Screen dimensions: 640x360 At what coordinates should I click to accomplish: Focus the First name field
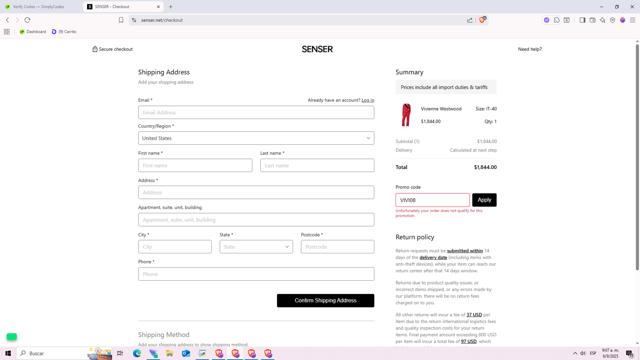(195, 165)
